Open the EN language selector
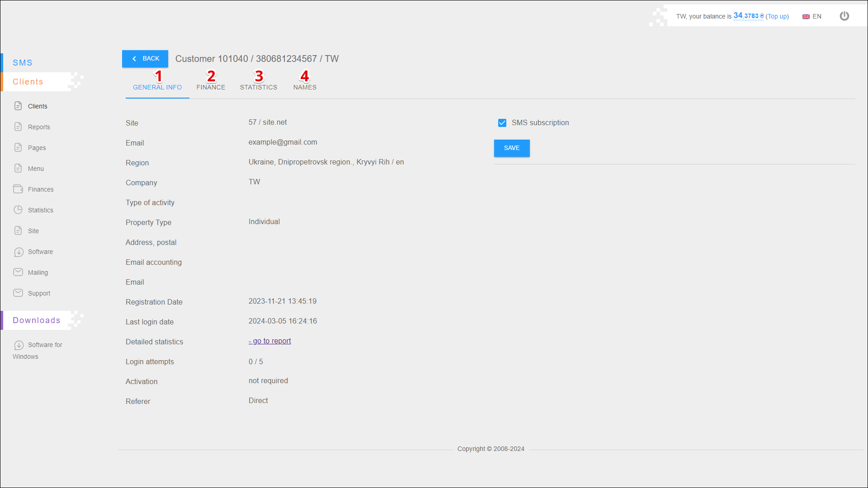This screenshot has height=488, width=868. [x=812, y=16]
